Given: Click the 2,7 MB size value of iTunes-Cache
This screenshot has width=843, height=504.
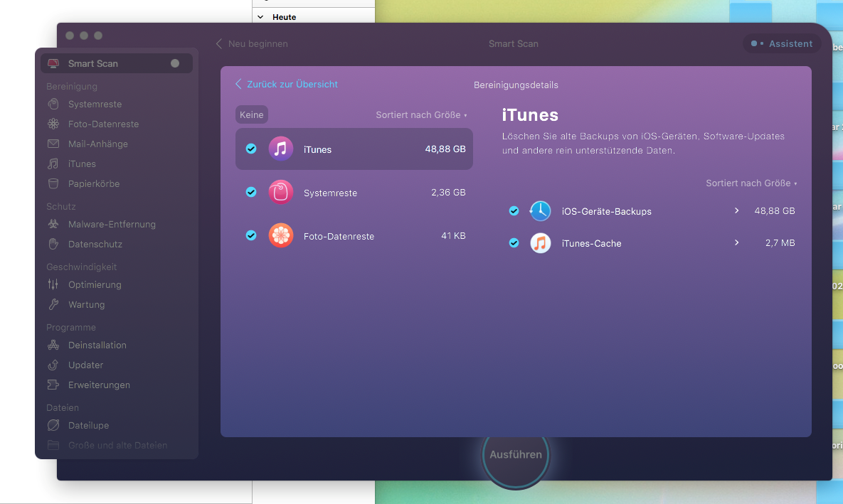Looking at the screenshot, I should click(780, 243).
